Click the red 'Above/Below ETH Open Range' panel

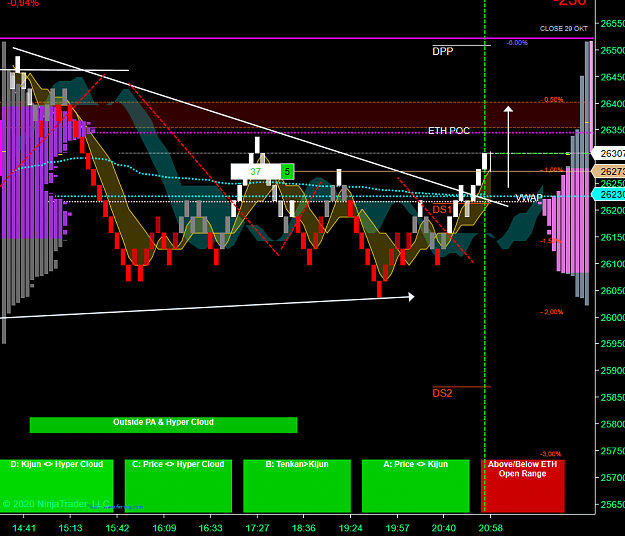pyautogui.click(x=523, y=486)
